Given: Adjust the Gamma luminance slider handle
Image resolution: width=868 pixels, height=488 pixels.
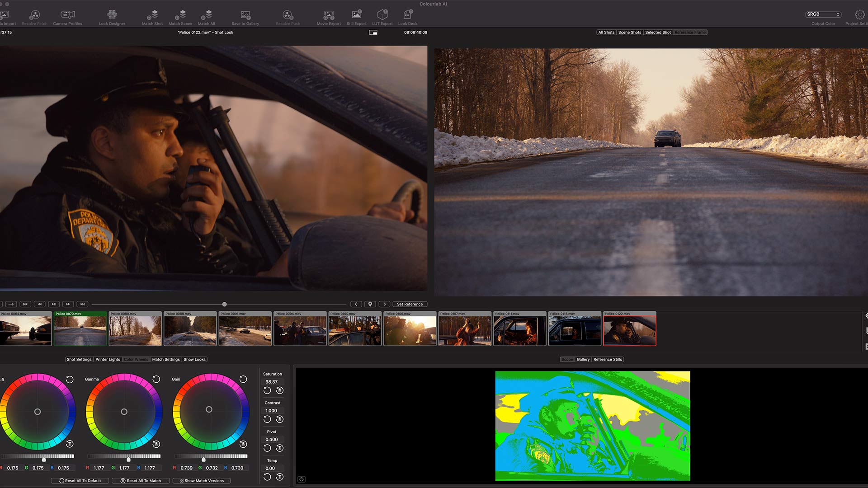Looking at the screenshot, I should pyautogui.click(x=128, y=460).
